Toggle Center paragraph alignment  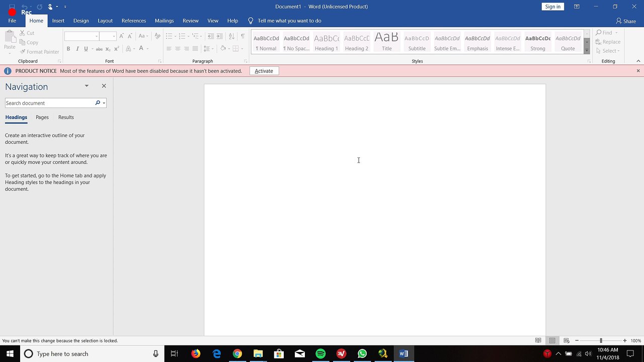point(178,49)
